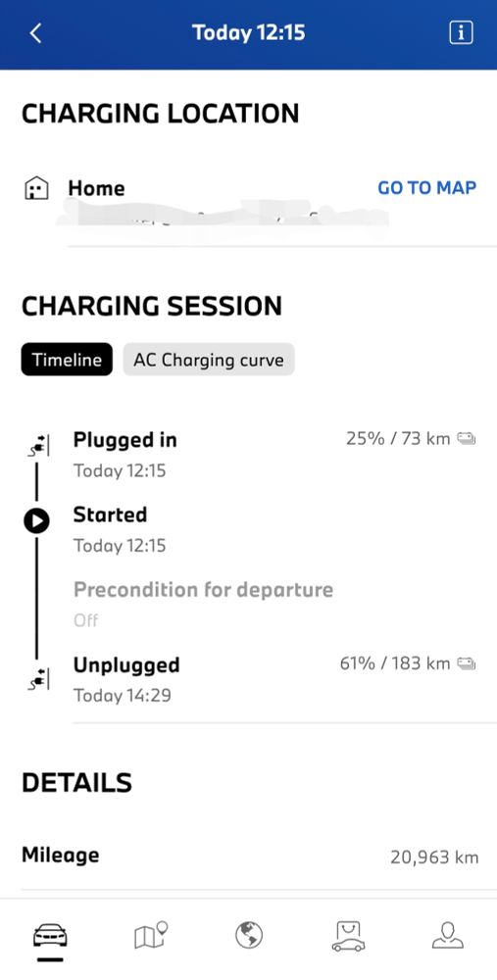
Task: Open the globe tab in bottom bar
Action: click(249, 936)
